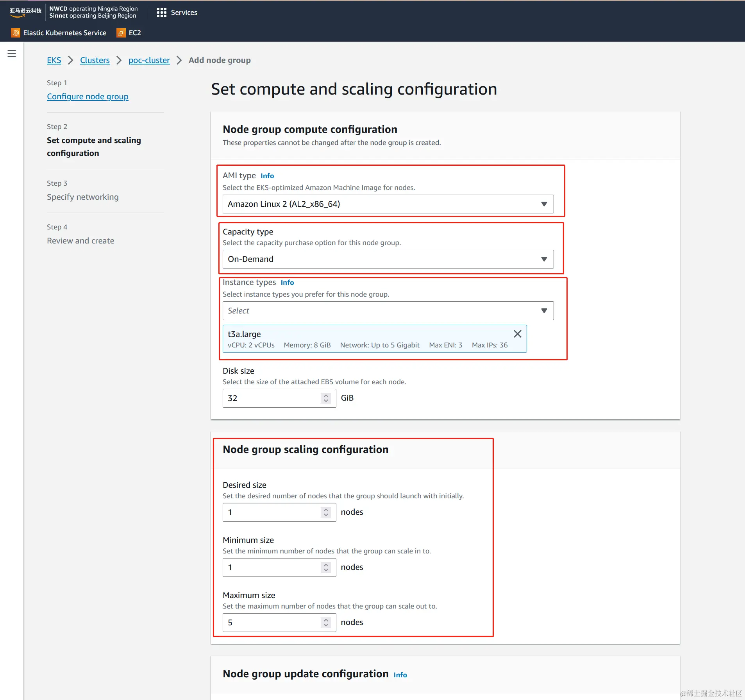Screen dimensions: 745x700
Task: Click Step 3 Specify networking text
Action: (83, 197)
